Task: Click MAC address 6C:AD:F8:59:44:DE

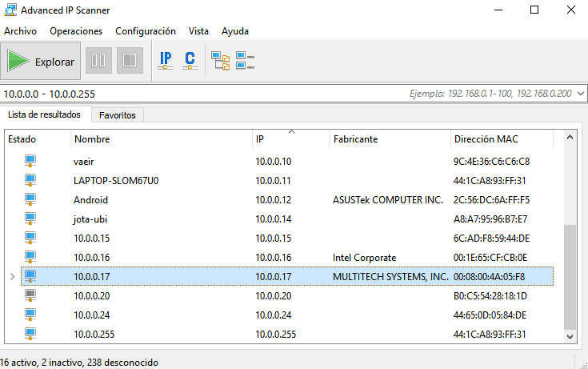Action: tap(492, 238)
